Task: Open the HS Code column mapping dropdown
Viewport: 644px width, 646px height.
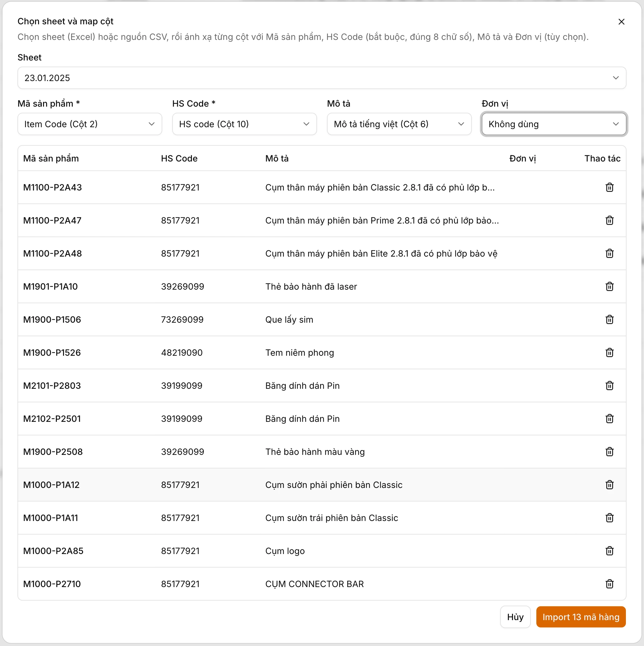Action: [244, 124]
